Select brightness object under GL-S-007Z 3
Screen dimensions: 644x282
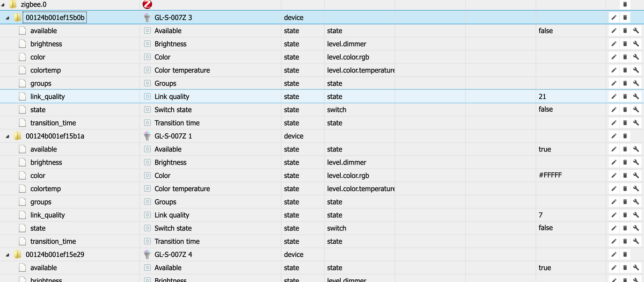(x=46, y=44)
